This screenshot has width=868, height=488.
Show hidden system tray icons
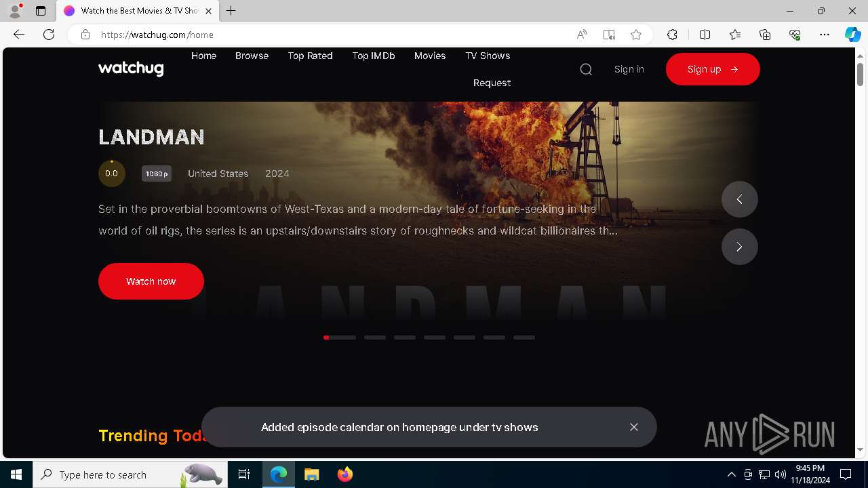[x=731, y=474]
